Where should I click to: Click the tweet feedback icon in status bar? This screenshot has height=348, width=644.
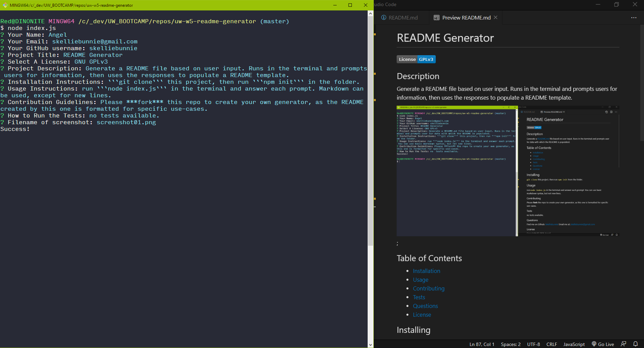623,344
